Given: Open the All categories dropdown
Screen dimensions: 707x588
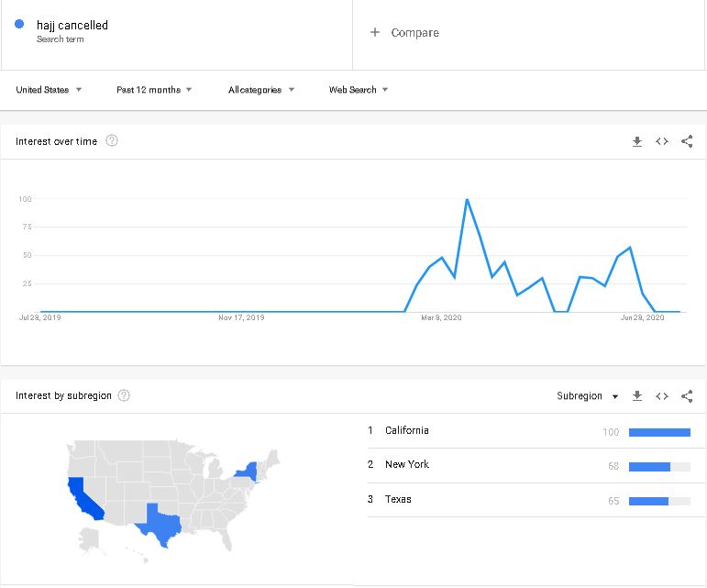Looking at the screenshot, I should point(261,90).
